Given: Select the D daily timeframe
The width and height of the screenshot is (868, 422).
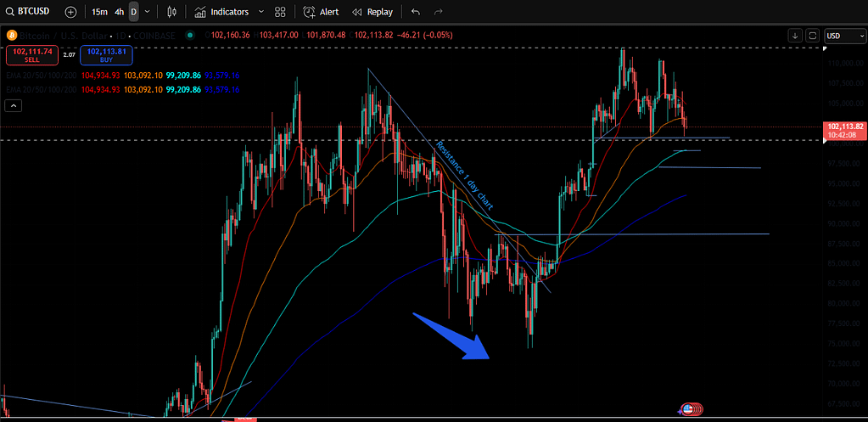Looking at the screenshot, I should coord(133,12).
